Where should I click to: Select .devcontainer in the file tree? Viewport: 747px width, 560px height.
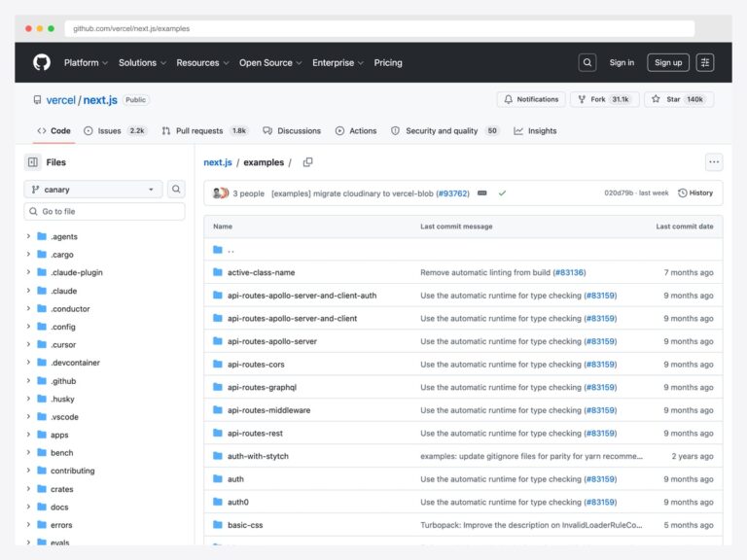(76, 363)
